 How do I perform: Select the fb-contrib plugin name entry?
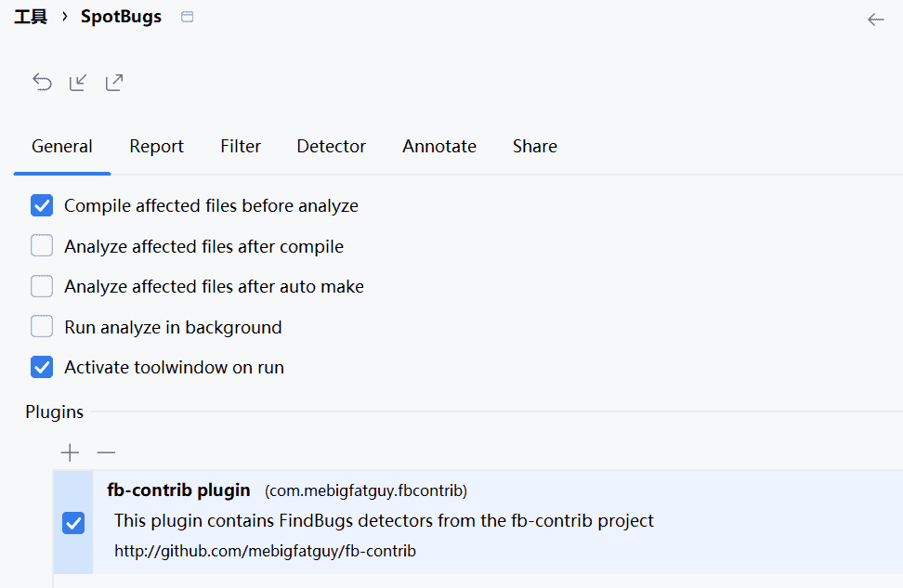click(x=178, y=490)
